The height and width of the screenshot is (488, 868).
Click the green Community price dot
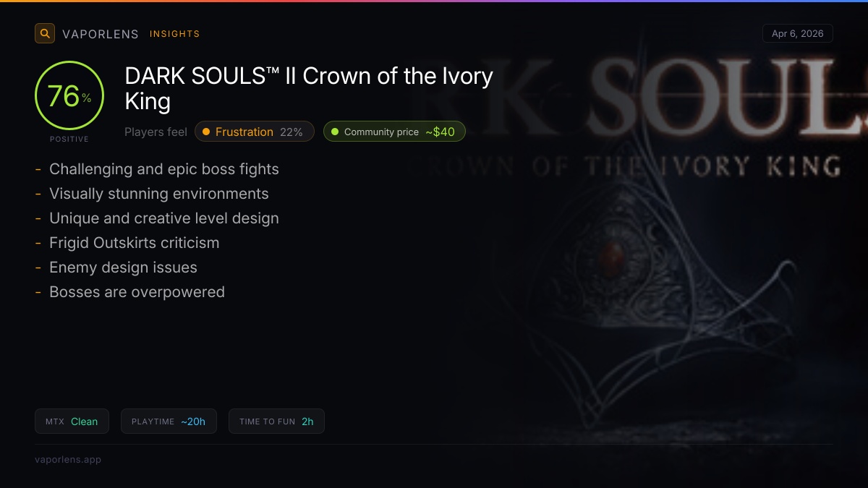click(335, 132)
